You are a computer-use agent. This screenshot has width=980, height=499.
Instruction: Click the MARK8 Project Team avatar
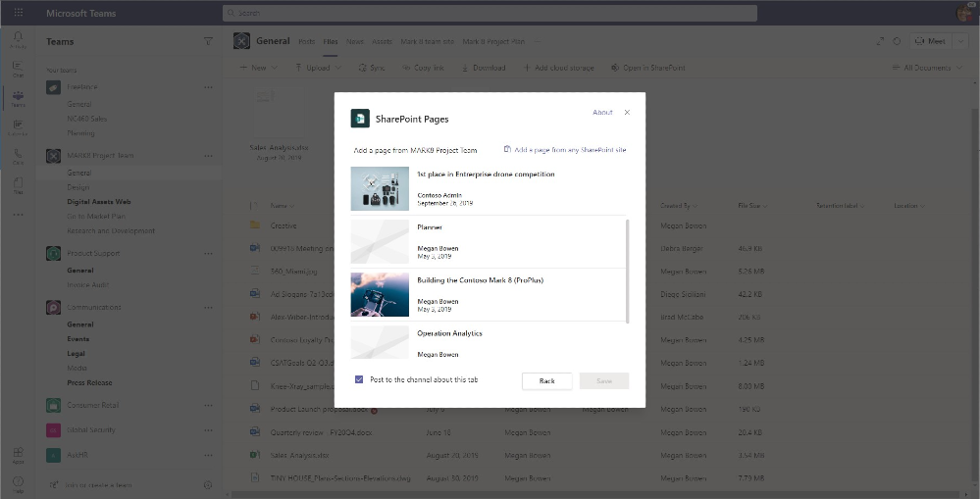[x=53, y=156]
